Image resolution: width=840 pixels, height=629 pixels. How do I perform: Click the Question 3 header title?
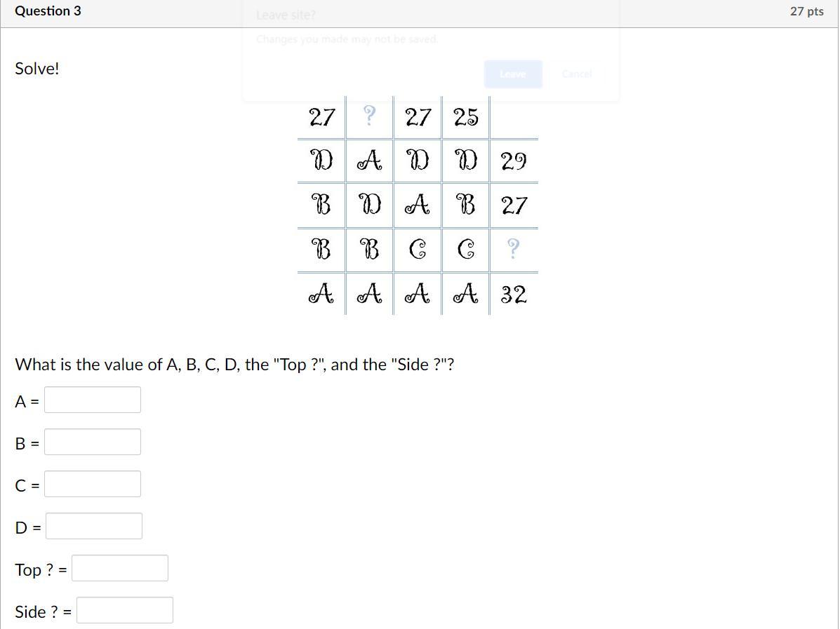click(48, 11)
